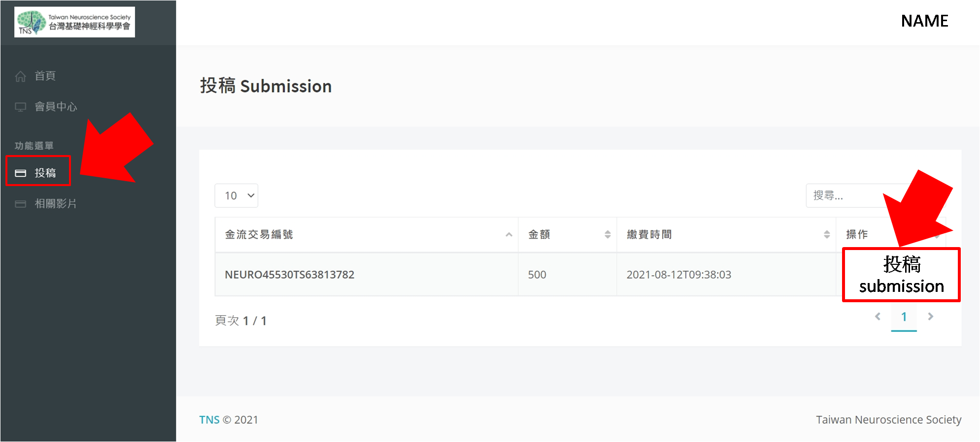Click the 頁次 1 / 1 page indicator

pyautogui.click(x=241, y=321)
